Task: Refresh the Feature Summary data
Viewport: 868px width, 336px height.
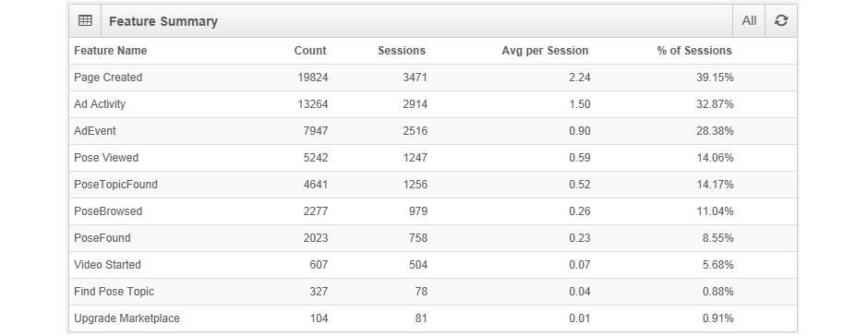Action: [781, 21]
